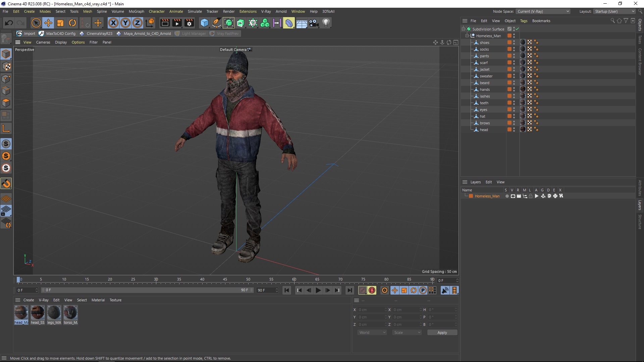The image size is (644, 362).
Task: Click Render to Picture Viewer icon
Action: click(177, 23)
